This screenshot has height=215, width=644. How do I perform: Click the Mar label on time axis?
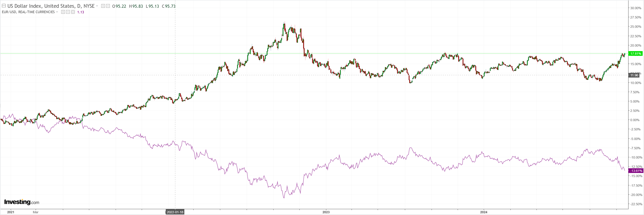click(36, 212)
